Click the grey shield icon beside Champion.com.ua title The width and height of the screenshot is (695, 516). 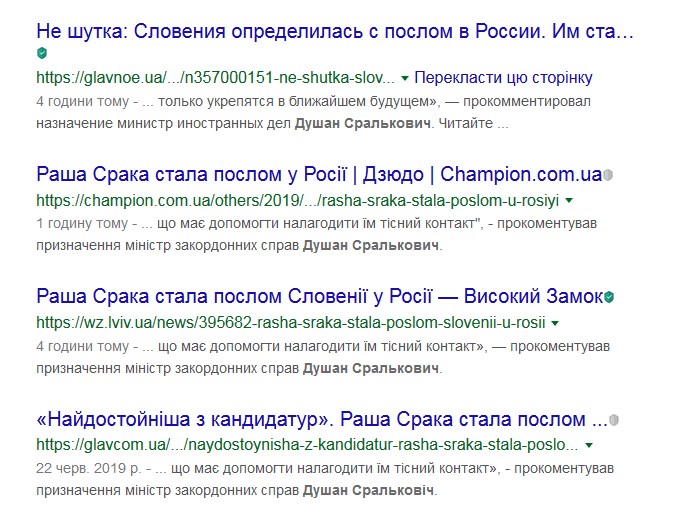point(608,175)
